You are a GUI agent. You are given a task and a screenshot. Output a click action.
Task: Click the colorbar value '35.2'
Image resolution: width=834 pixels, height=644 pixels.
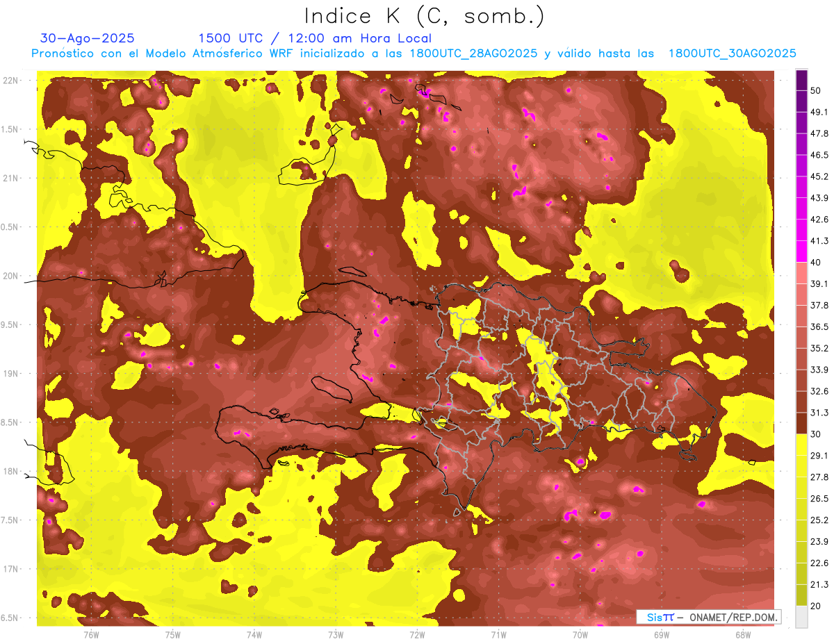coord(819,348)
